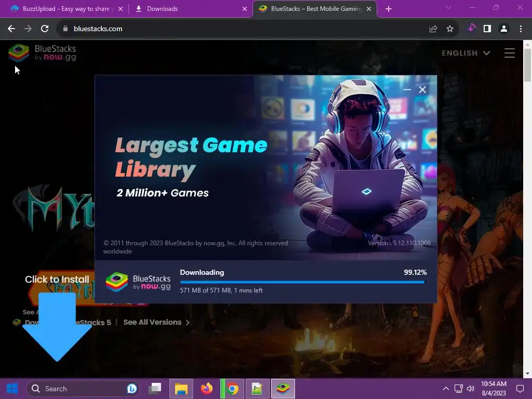Click 'Largest Game Library' headline
This screenshot has width=532, height=399.
pyautogui.click(x=191, y=158)
